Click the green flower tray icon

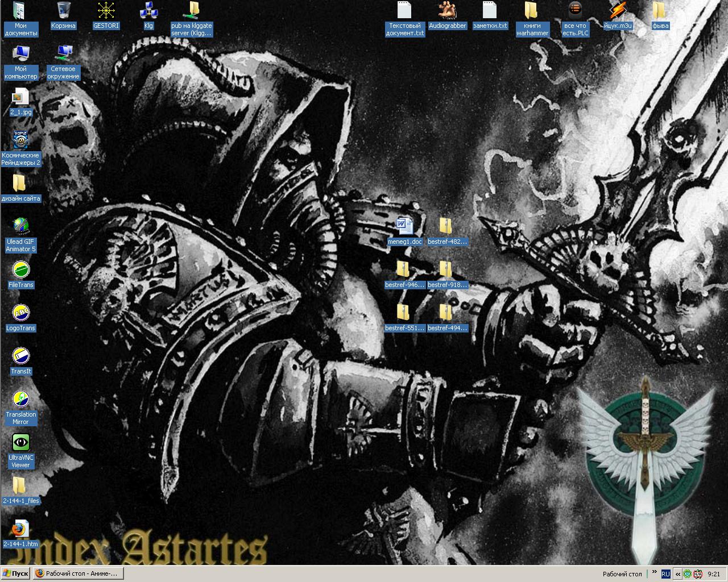(x=687, y=574)
